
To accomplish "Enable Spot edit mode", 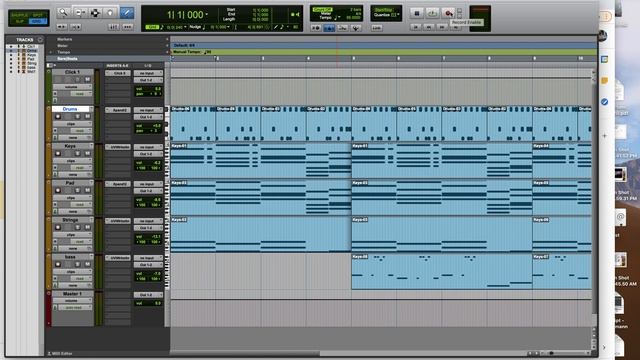I will 37,15.
